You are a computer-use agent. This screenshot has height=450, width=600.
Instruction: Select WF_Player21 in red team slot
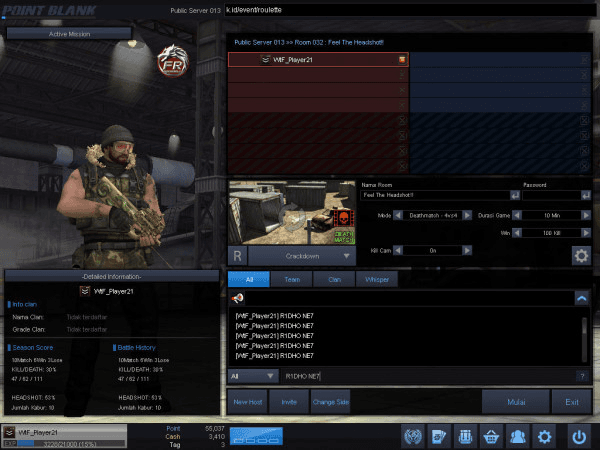[x=318, y=60]
